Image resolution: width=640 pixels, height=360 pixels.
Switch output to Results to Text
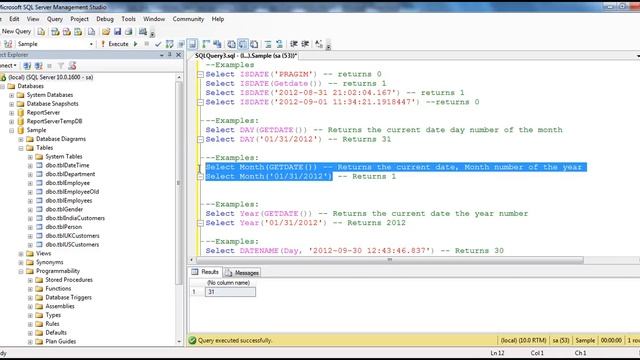(x=231, y=44)
